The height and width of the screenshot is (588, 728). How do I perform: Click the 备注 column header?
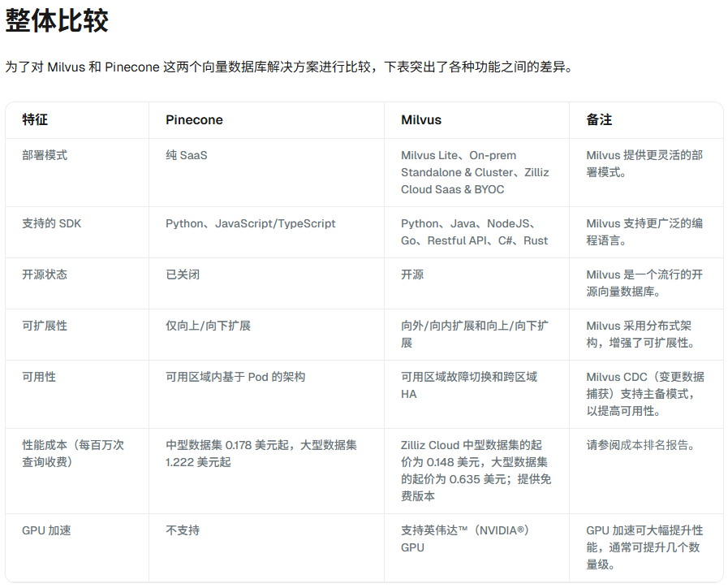(599, 120)
